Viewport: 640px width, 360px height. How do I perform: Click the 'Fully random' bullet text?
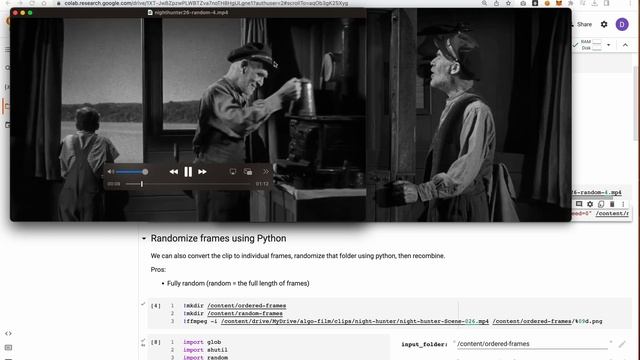click(x=238, y=283)
